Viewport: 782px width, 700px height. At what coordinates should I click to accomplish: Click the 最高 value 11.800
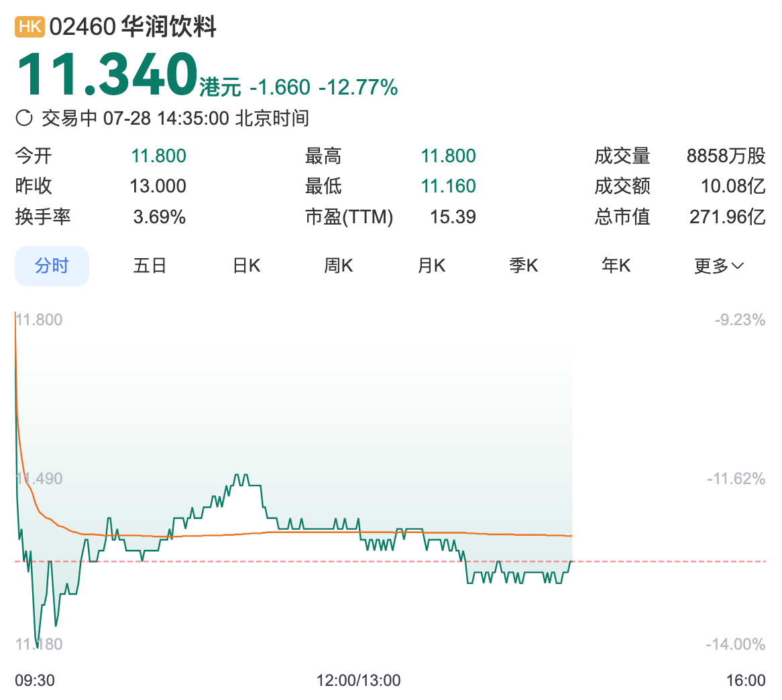449,156
